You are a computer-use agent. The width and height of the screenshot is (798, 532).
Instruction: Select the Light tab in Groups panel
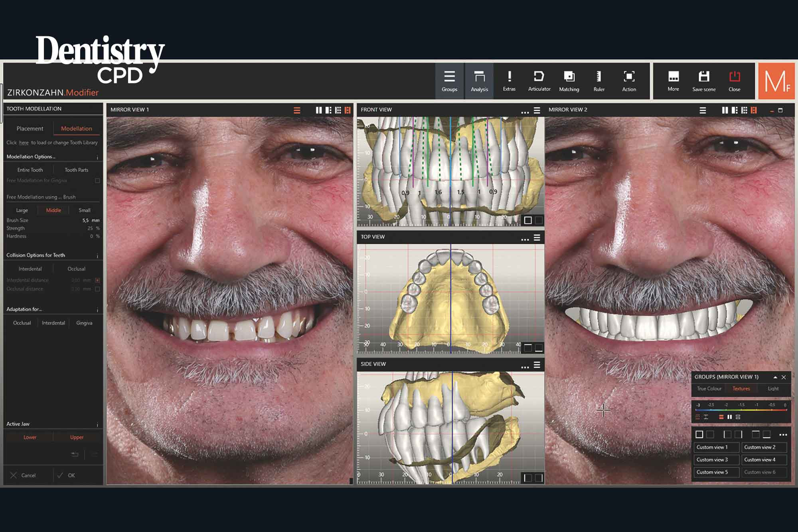tap(773, 388)
